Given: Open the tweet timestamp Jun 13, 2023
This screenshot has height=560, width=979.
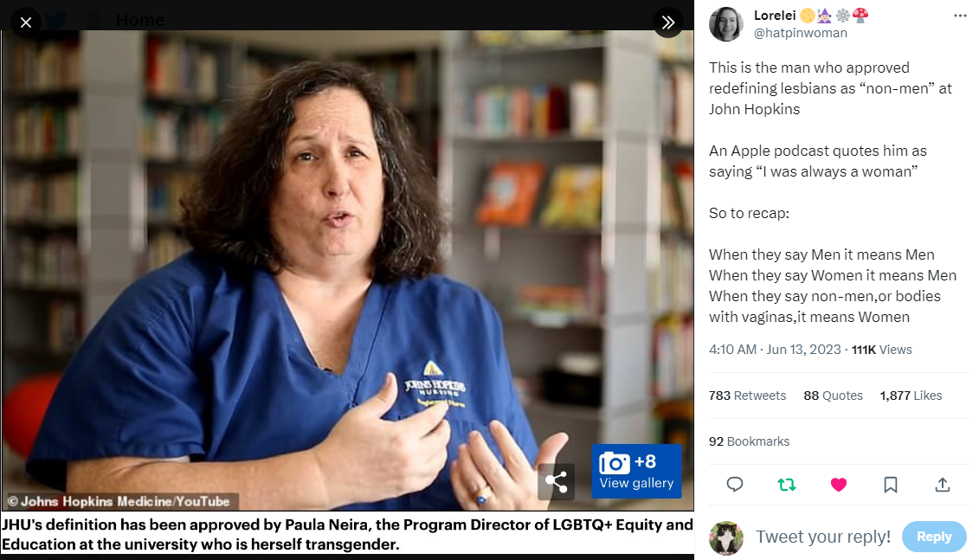Looking at the screenshot, I should point(775,350).
